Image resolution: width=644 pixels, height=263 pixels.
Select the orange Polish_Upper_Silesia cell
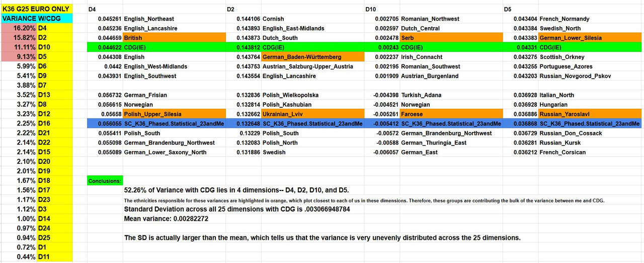click(x=174, y=114)
